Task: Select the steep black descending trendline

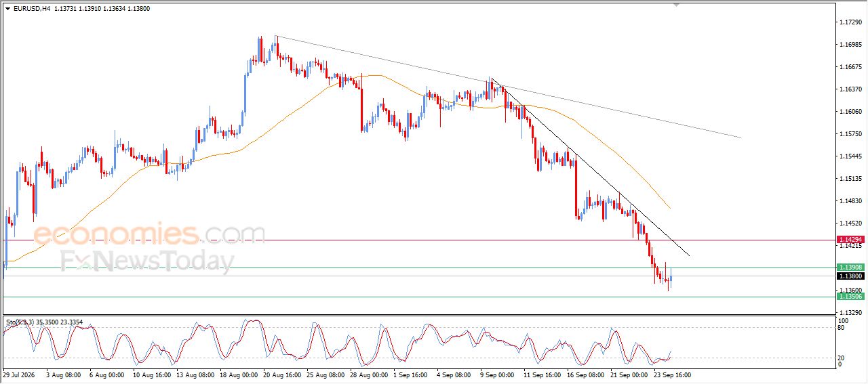Action: point(590,168)
